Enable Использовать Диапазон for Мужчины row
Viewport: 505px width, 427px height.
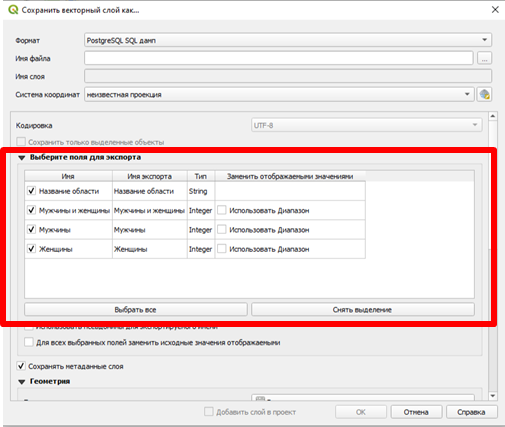[222, 229]
